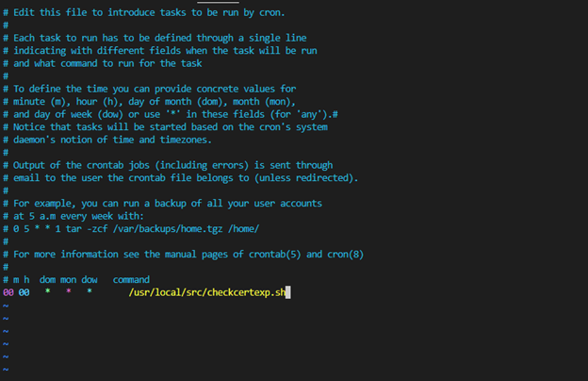Image resolution: width=588 pixels, height=381 pixels.
Task: Click the 'command' column header word
Action: click(131, 280)
